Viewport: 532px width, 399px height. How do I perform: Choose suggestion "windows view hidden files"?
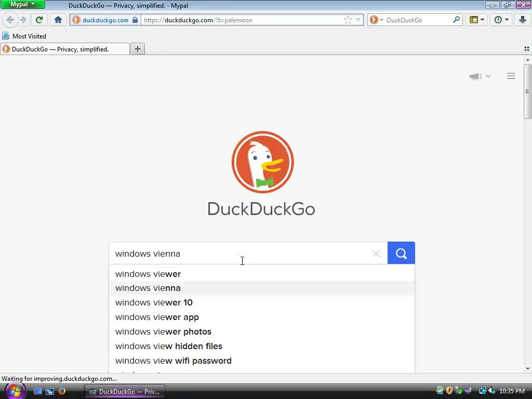(262, 347)
